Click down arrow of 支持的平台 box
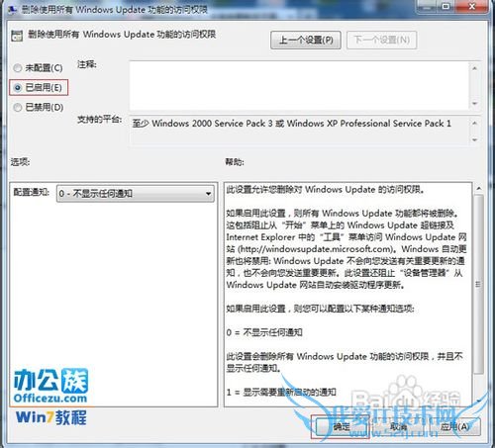Viewport: 495px width, 448px height. pyautogui.click(x=475, y=139)
